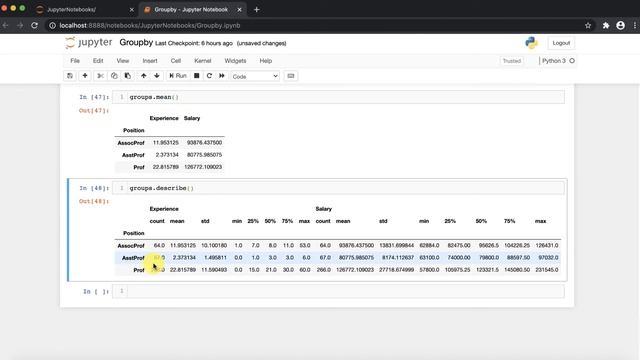Click the Experience header in Out[48]

pyautogui.click(x=164, y=209)
